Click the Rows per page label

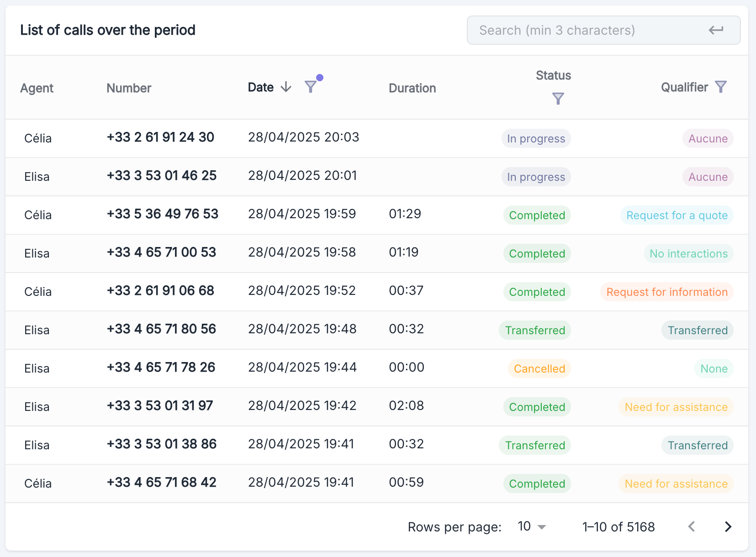pos(455,527)
